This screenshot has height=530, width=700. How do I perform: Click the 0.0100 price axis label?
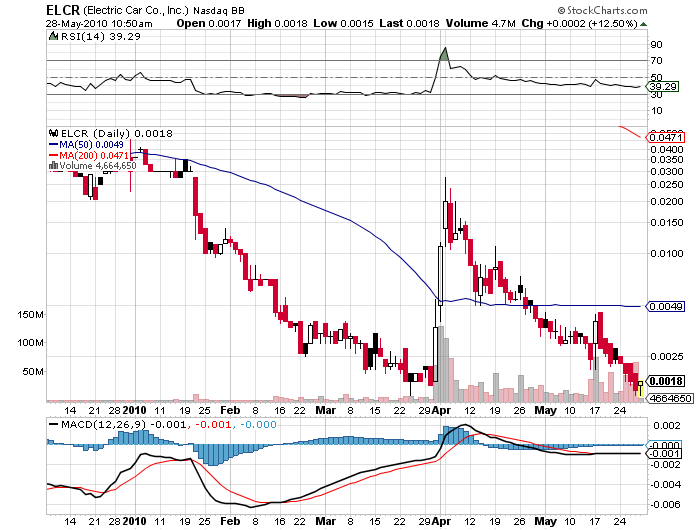[667, 254]
